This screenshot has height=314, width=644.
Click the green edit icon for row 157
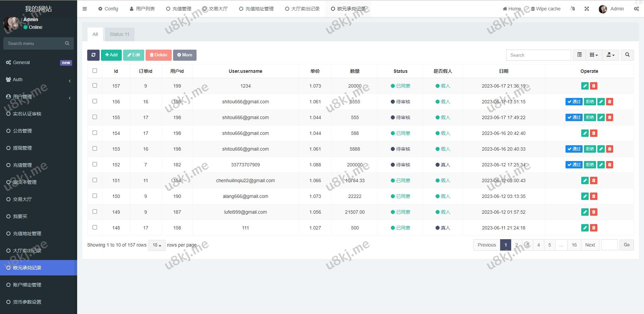tap(585, 86)
